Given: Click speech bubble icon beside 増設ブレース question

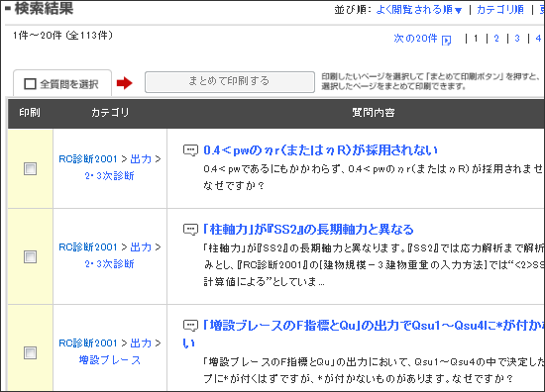Looking at the screenshot, I should click(x=190, y=326).
